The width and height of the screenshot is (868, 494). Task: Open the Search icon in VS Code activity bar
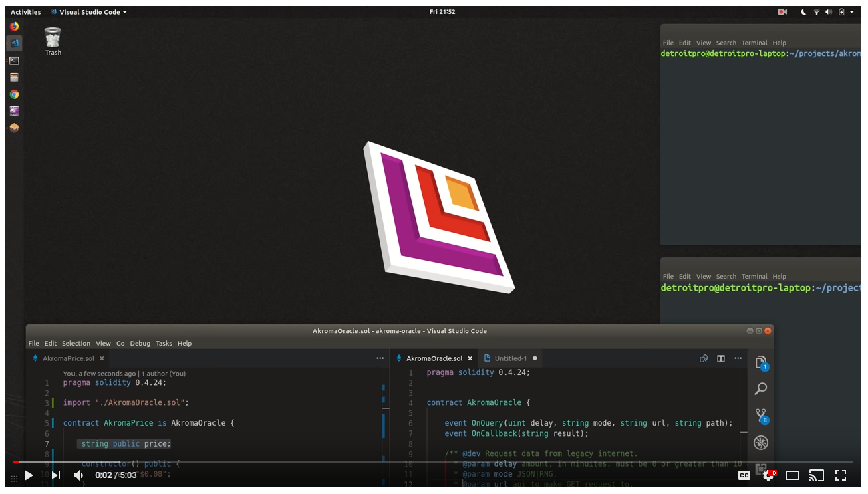pos(761,388)
